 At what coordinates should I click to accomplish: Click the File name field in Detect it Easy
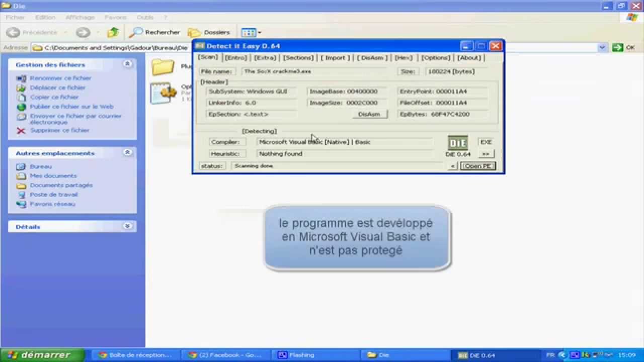pyautogui.click(x=315, y=72)
